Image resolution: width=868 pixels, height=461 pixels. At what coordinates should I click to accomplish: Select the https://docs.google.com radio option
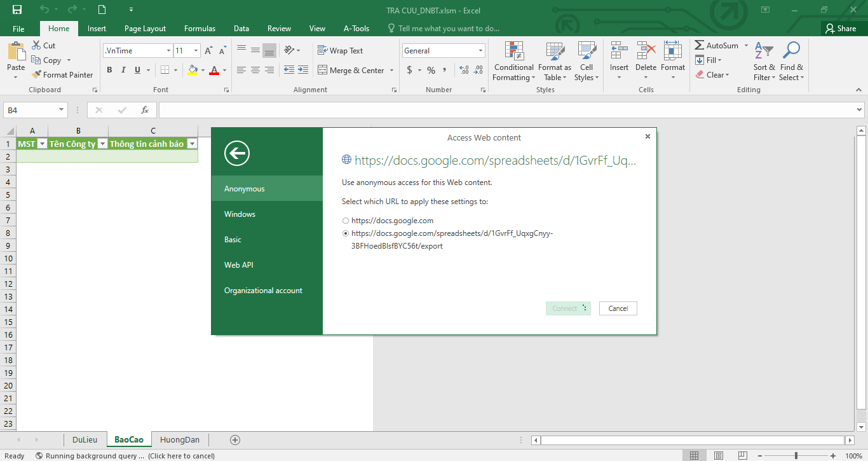coord(346,221)
